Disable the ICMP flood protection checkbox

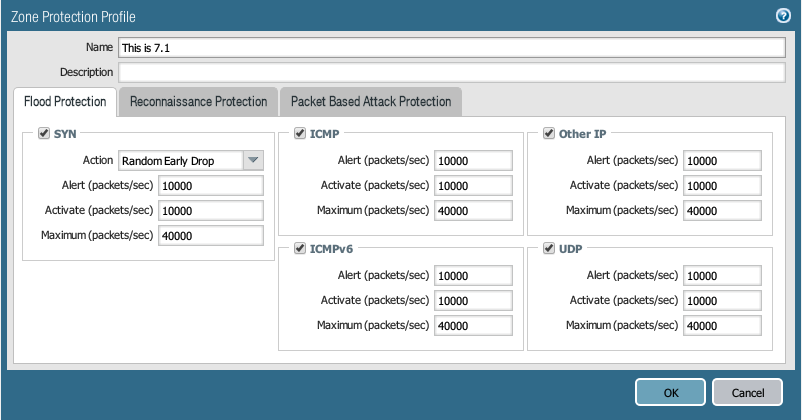pos(300,132)
